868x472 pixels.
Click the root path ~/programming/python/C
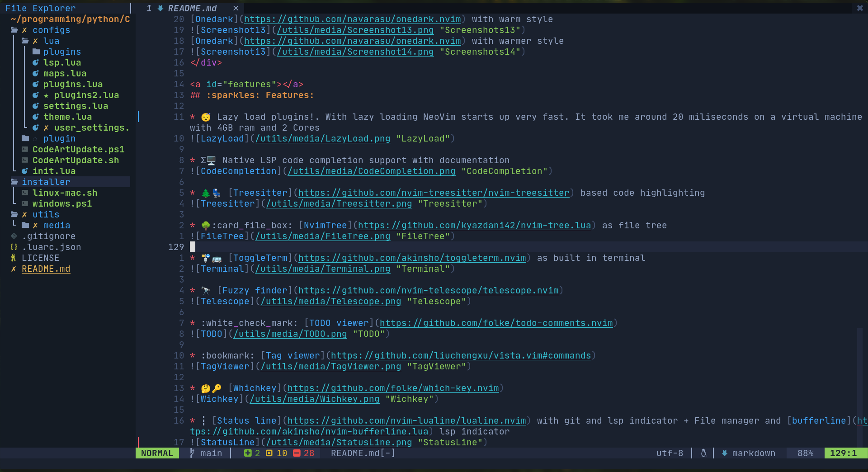pyautogui.click(x=70, y=19)
